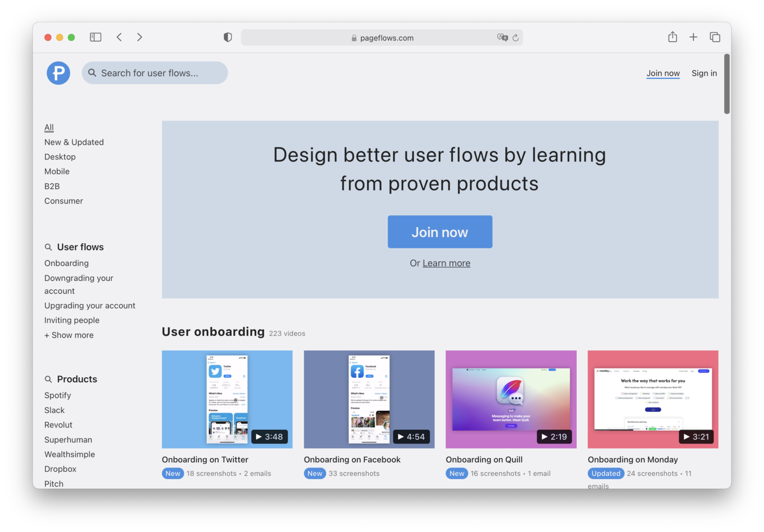The height and width of the screenshot is (532, 764).
Task: Select the All filter
Action: point(49,128)
